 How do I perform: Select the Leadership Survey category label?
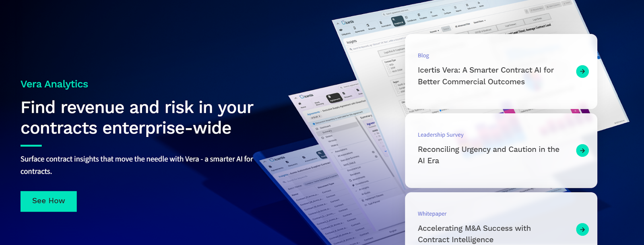pos(441,135)
